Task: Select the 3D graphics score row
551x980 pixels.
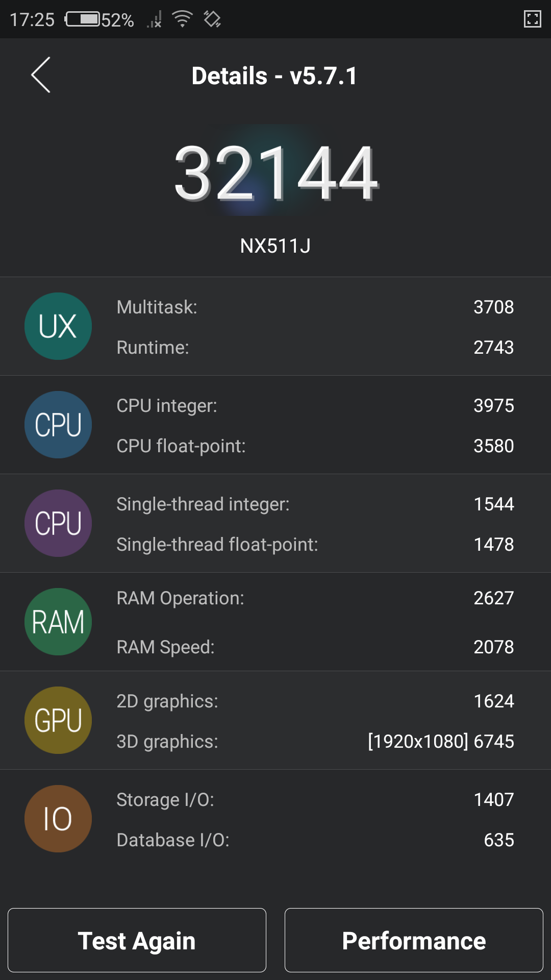Action: [315, 742]
